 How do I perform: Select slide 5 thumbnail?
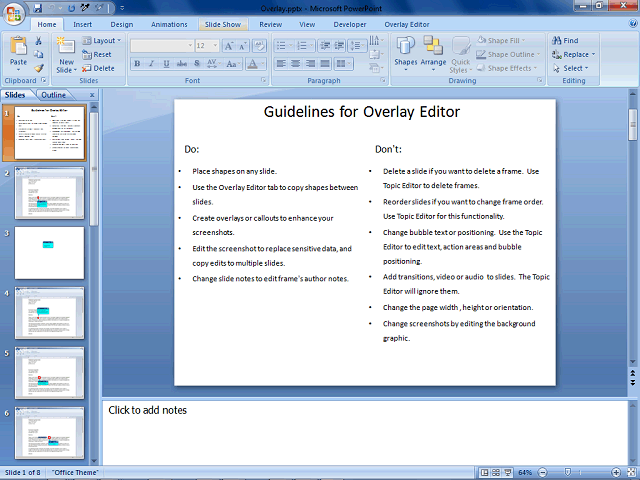[x=49, y=373]
